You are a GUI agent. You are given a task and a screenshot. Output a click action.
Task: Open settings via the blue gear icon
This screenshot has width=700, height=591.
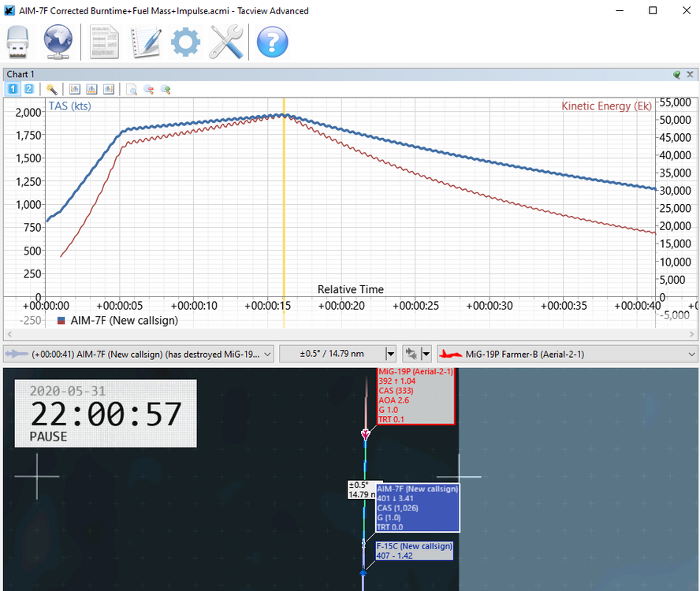pos(186,42)
